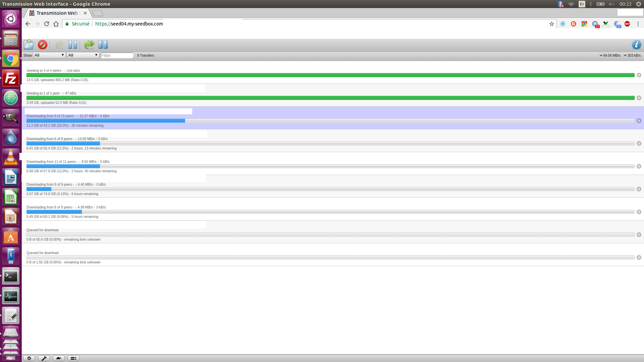
Task: Click the Transmission Web tab
Action: pos(57,13)
